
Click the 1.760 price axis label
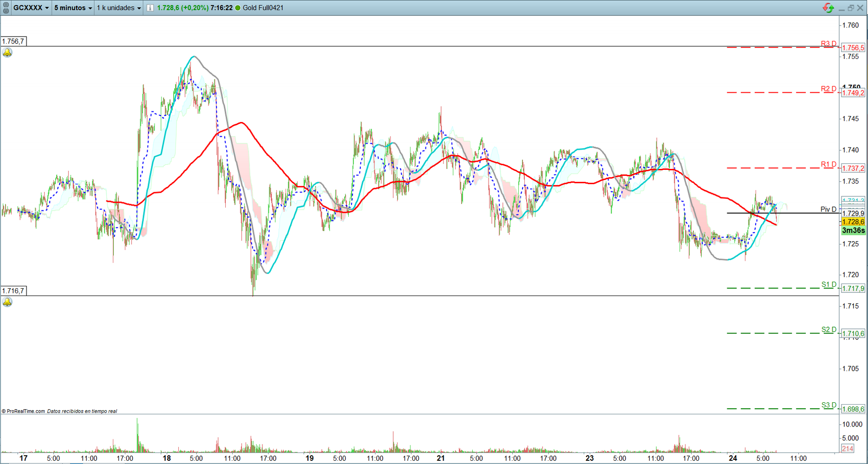[851, 25]
